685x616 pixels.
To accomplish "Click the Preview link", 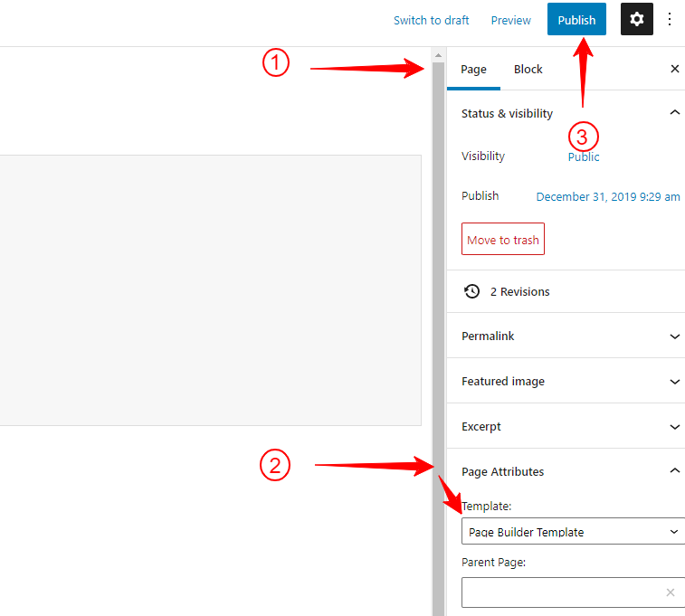I will tap(510, 21).
